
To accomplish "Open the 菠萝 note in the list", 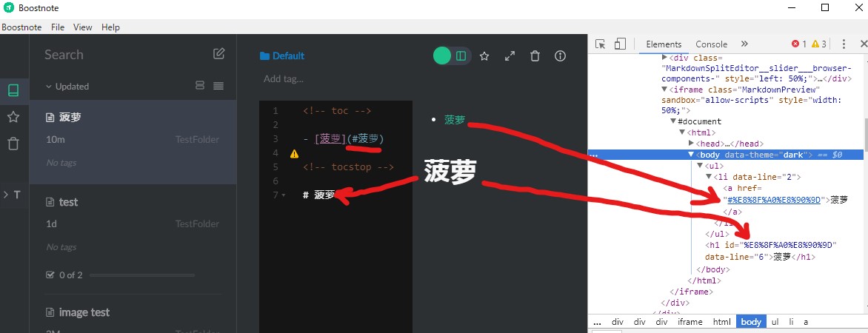I will (133, 141).
